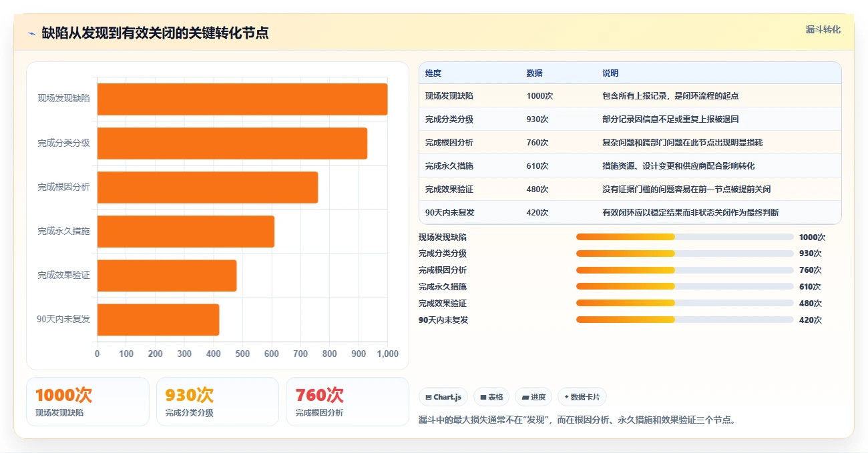868x453 pixels.
Task: Click description 包含所有上报记录，是闭环流程的起点
Action: [x=670, y=96]
